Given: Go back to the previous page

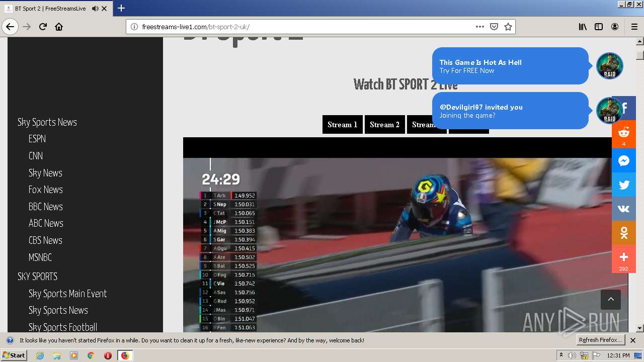Looking at the screenshot, I should click(10, 27).
